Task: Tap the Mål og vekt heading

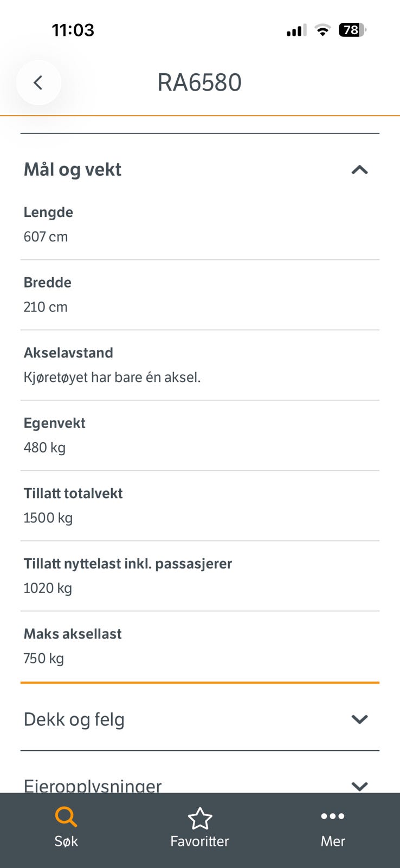Action: 73,169
